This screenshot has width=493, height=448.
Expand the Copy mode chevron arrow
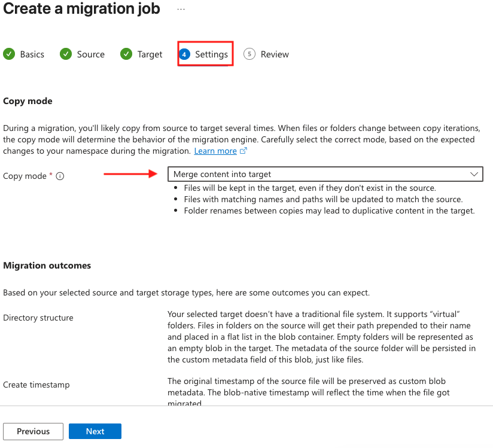[x=474, y=174]
